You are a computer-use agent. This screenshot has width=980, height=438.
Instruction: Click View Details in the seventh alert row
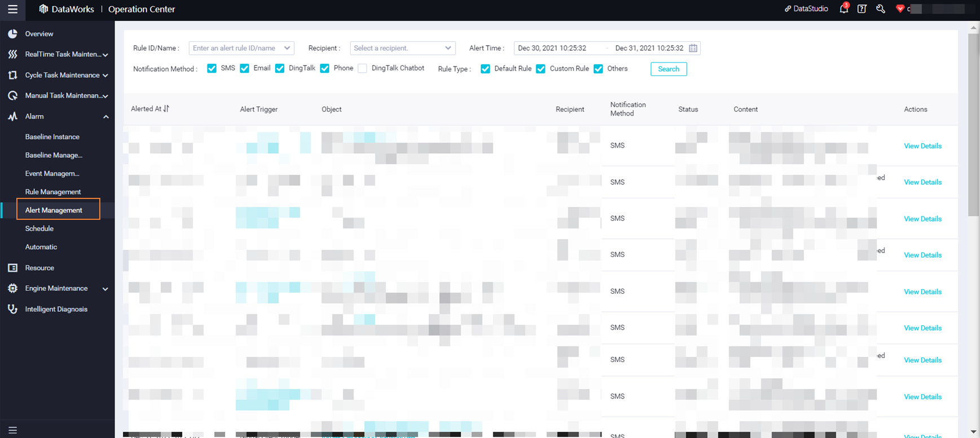[x=922, y=360]
